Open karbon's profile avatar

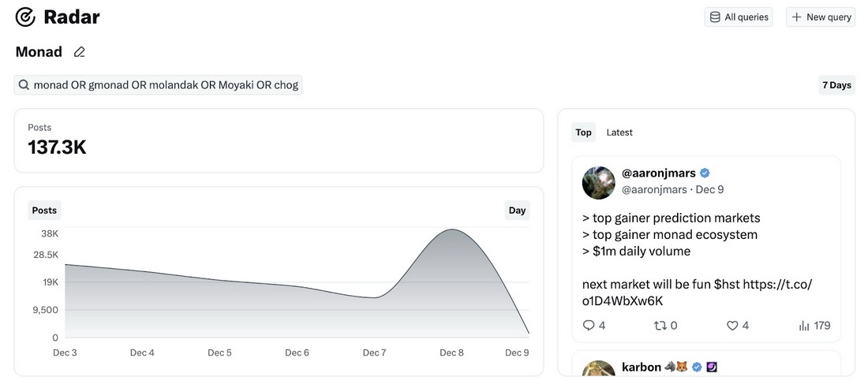point(599,369)
